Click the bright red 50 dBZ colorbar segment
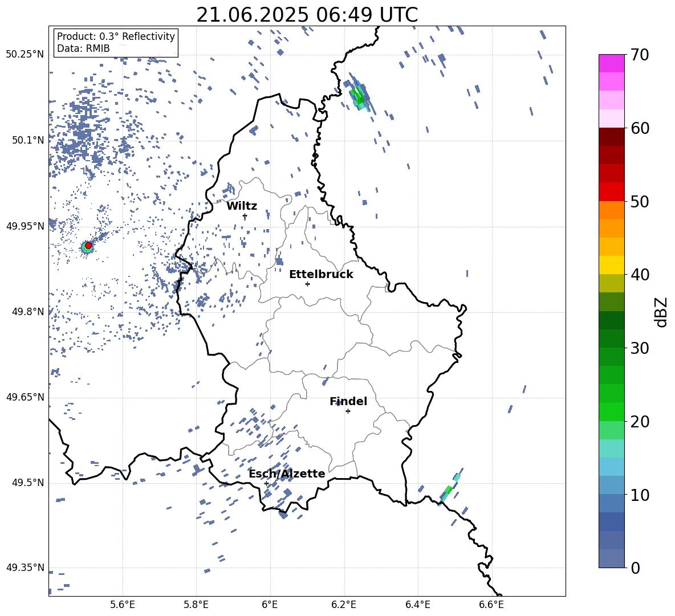 point(611,192)
